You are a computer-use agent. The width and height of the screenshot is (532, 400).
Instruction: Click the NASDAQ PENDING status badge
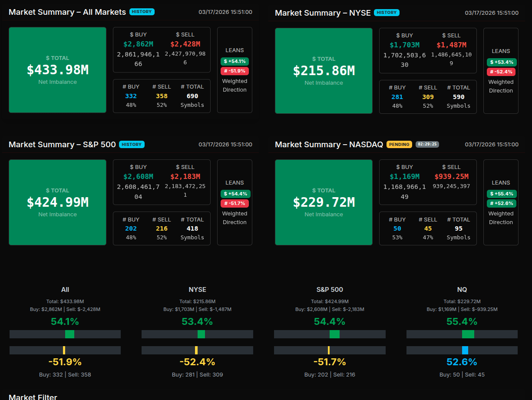pyautogui.click(x=399, y=144)
